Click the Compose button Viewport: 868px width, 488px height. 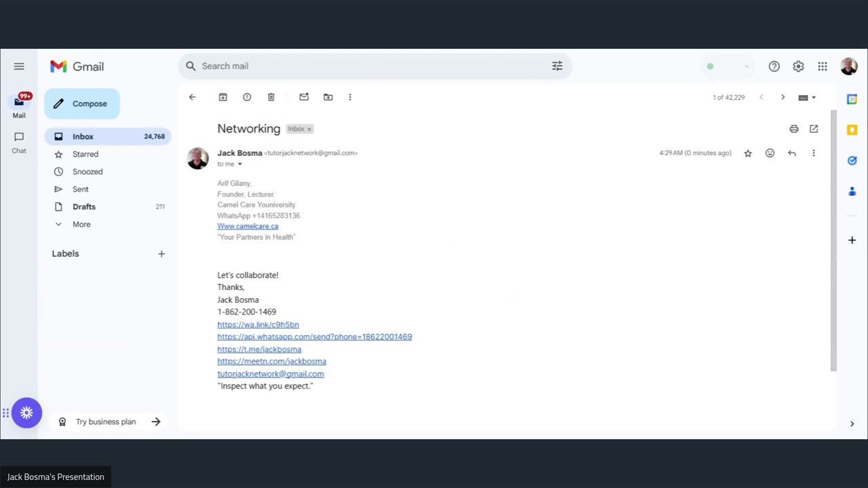pos(82,104)
